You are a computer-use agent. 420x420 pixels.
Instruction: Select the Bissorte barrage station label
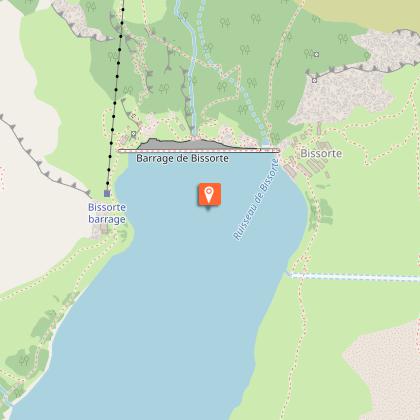(107, 213)
